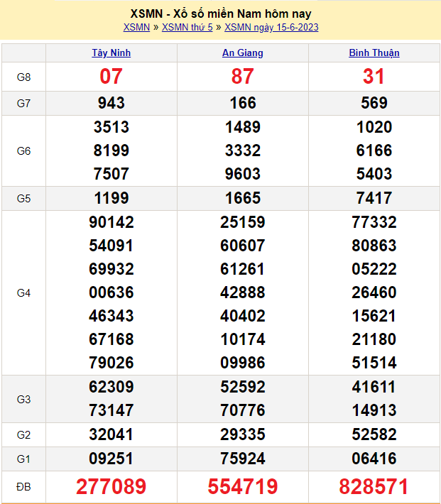
Task: Click the red G8 number 07
Action: click(x=111, y=77)
